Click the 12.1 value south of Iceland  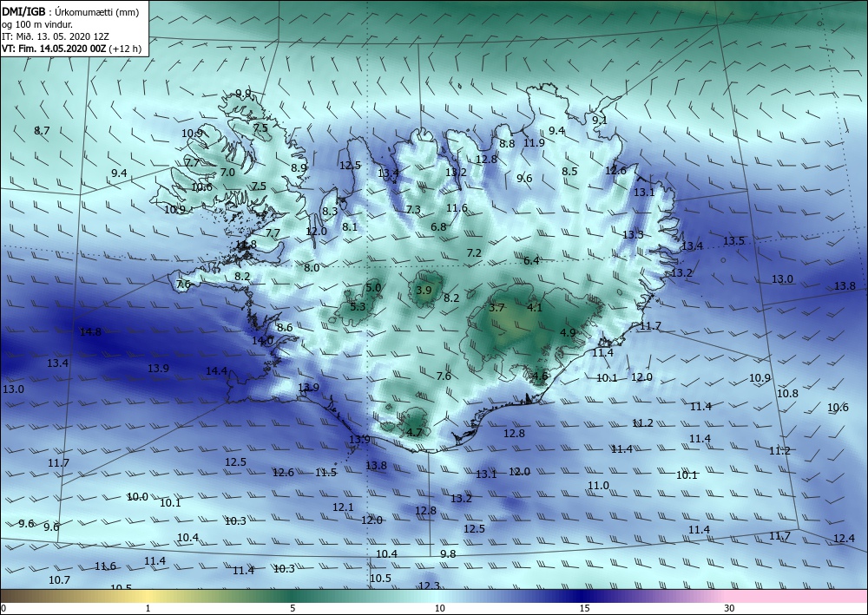(343, 507)
